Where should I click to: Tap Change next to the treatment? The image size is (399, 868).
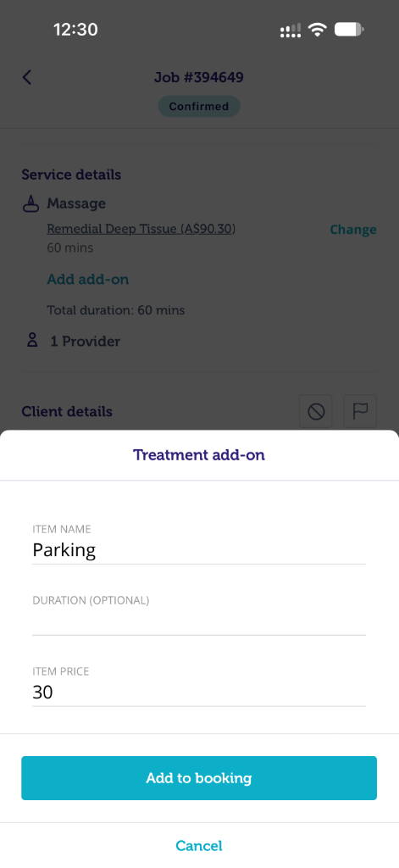pyautogui.click(x=353, y=230)
